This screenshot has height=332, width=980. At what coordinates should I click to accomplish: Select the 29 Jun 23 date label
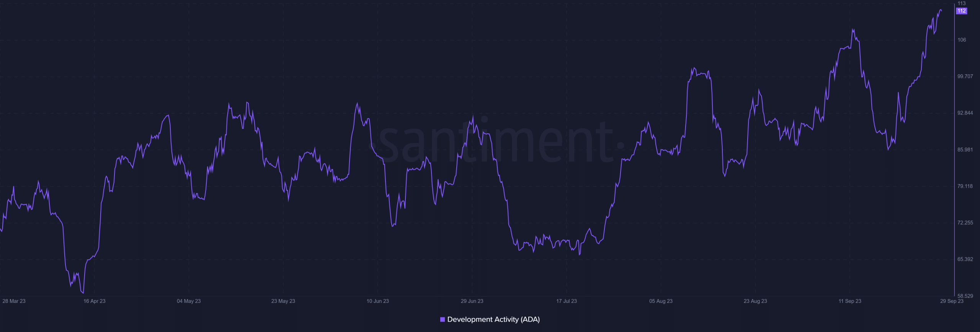[472, 301]
